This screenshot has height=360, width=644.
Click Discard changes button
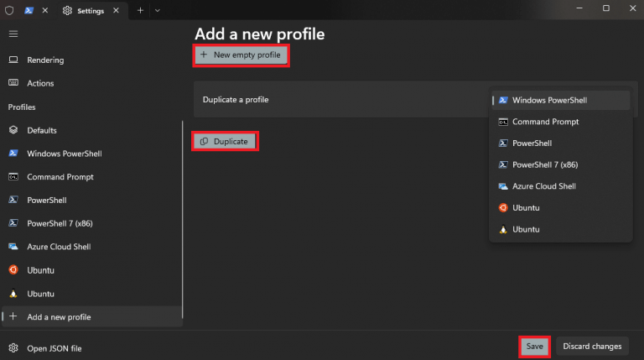pyautogui.click(x=592, y=347)
